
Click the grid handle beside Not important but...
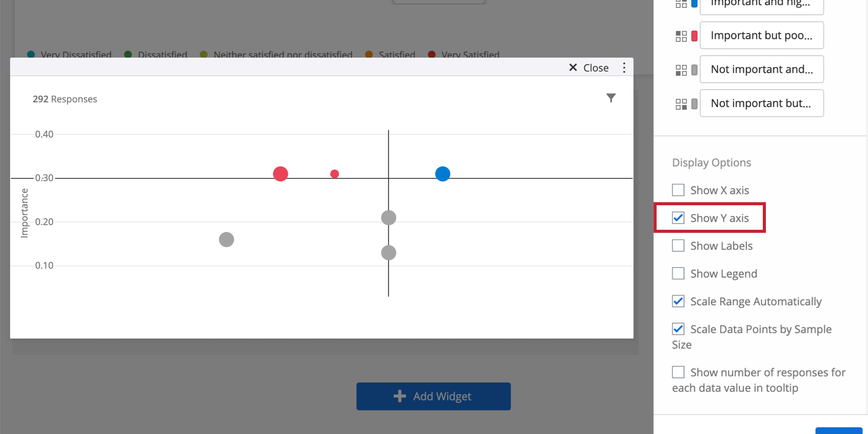pyautogui.click(x=681, y=104)
